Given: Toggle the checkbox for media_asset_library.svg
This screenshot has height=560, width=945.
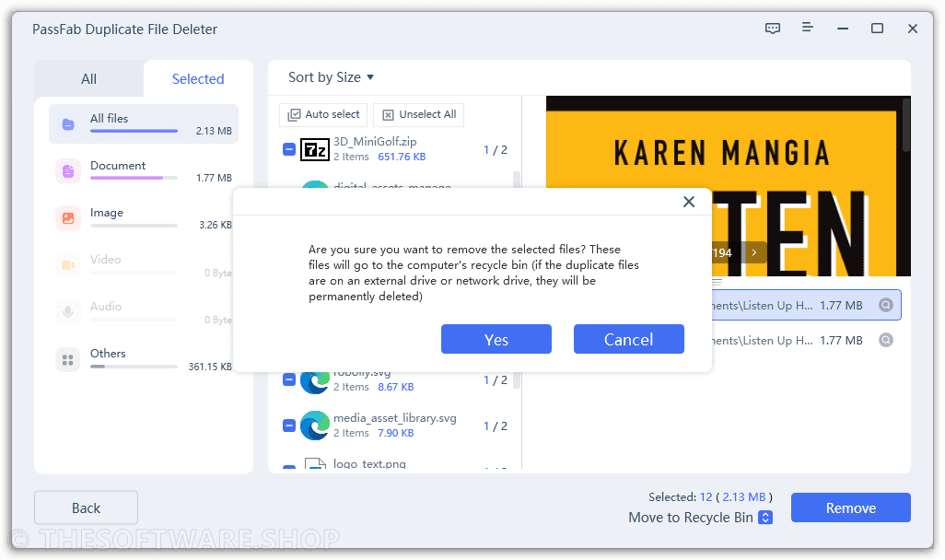Looking at the screenshot, I should coord(289,426).
